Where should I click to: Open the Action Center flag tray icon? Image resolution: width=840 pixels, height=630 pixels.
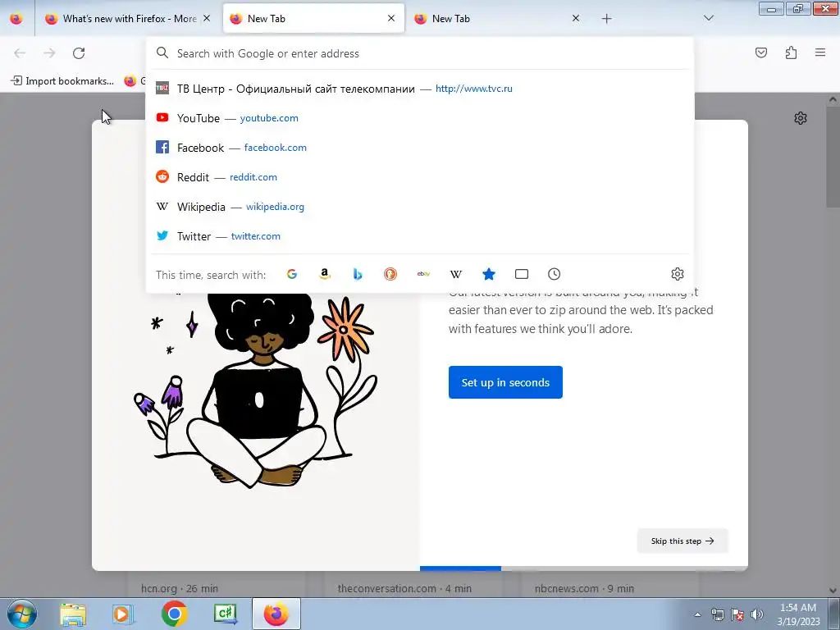point(737,614)
